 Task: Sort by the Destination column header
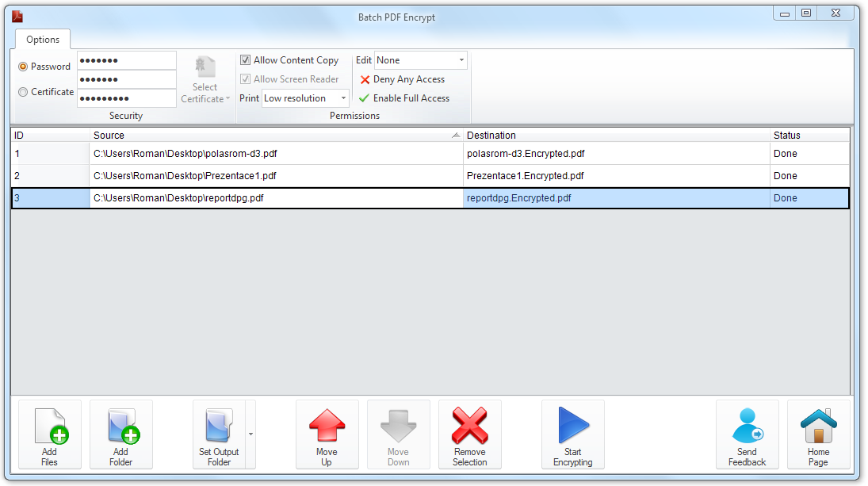616,135
